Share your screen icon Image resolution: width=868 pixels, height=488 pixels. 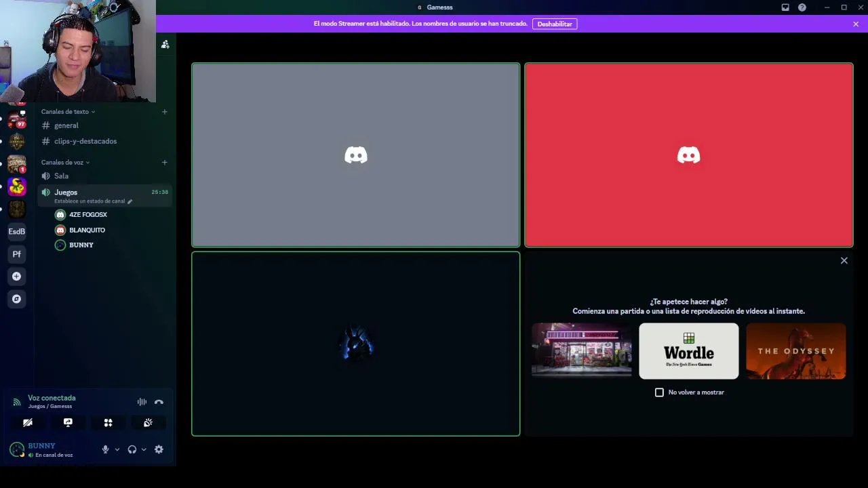pos(68,423)
